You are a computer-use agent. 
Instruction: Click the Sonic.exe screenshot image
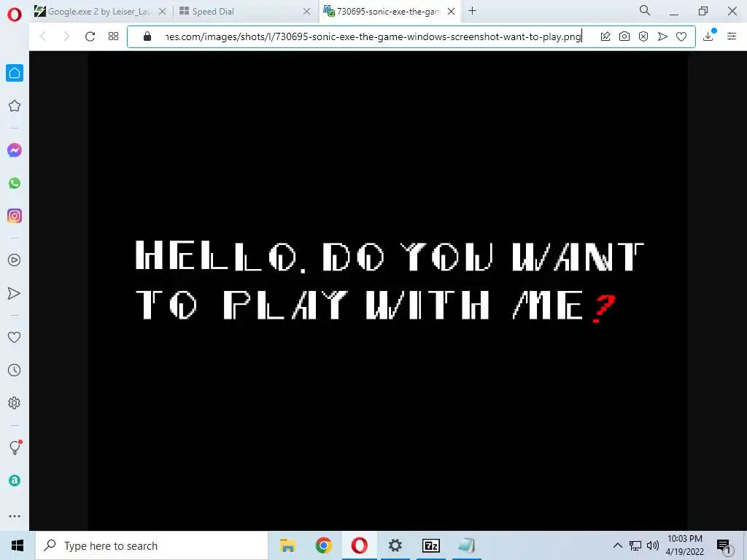tap(388, 291)
